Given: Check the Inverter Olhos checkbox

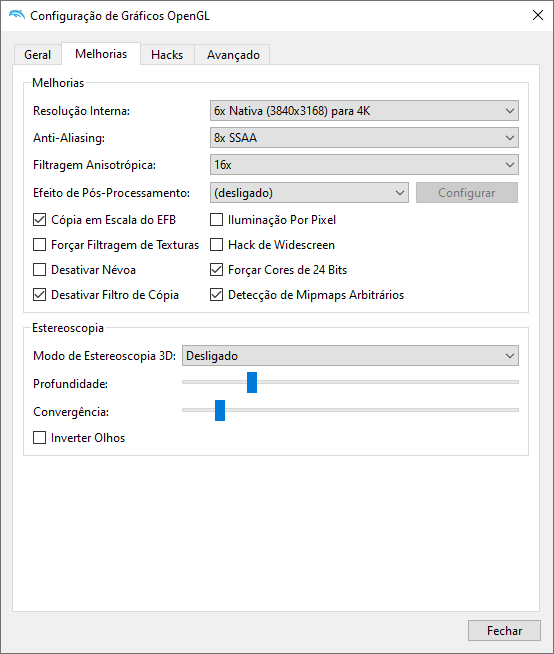Looking at the screenshot, I should 40,438.
